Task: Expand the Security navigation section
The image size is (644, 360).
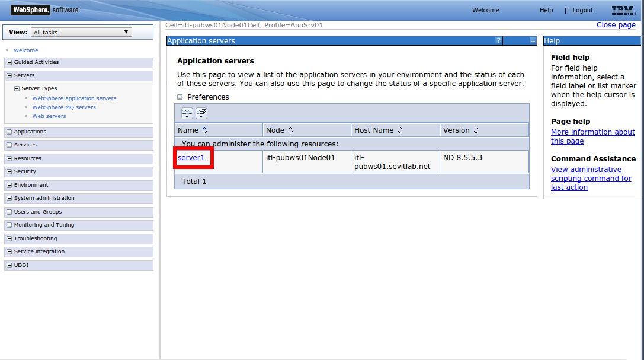Action: click(x=9, y=172)
